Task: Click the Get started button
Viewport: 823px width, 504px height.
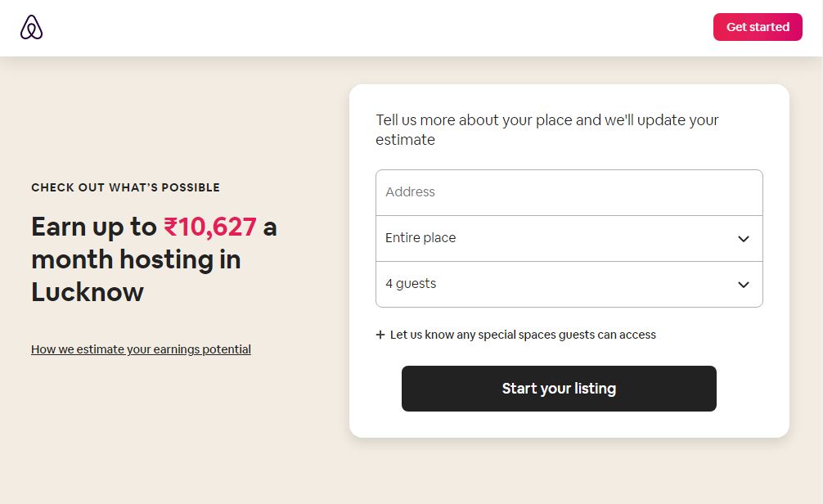Action: coord(758,27)
